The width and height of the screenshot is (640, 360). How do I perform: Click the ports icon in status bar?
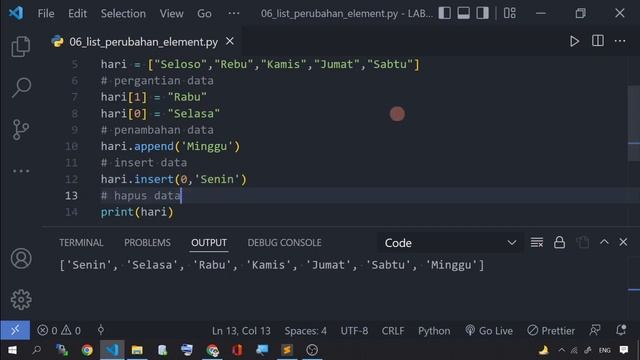pos(101,330)
